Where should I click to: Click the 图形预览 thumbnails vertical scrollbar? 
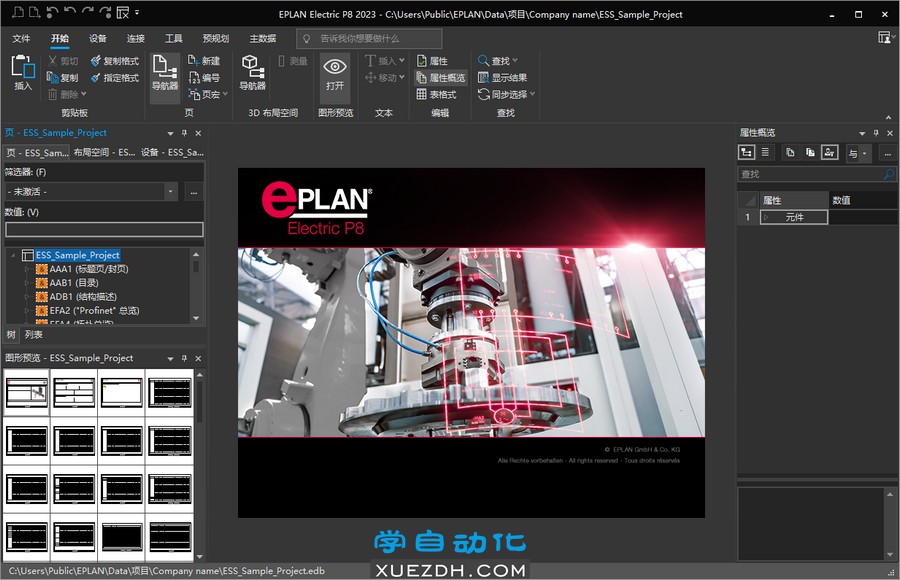199,465
